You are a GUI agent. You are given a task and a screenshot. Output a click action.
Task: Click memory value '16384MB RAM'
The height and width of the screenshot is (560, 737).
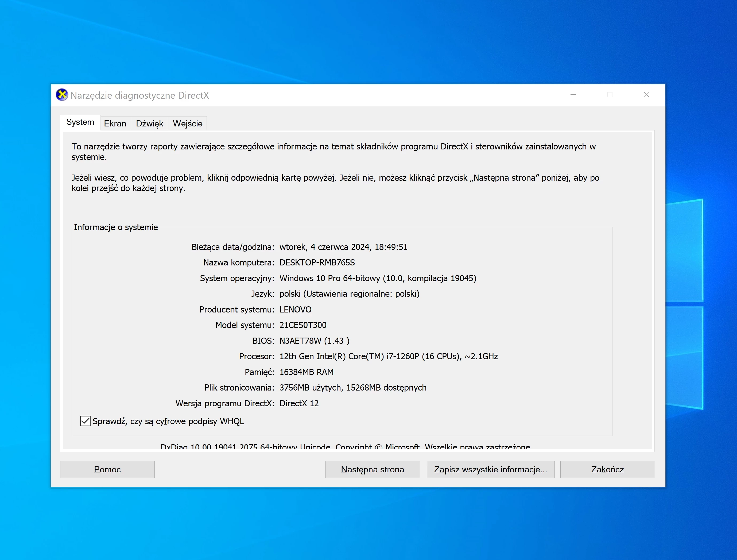307,372
